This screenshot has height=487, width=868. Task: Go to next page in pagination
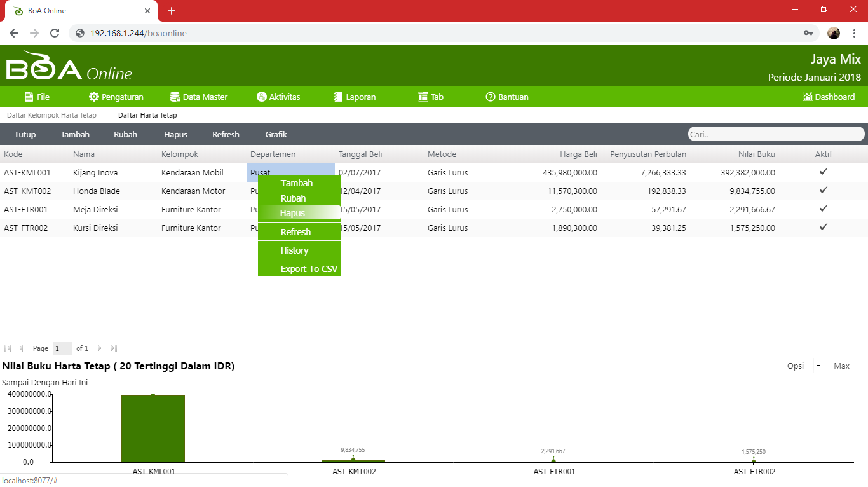pyautogui.click(x=100, y=348)
